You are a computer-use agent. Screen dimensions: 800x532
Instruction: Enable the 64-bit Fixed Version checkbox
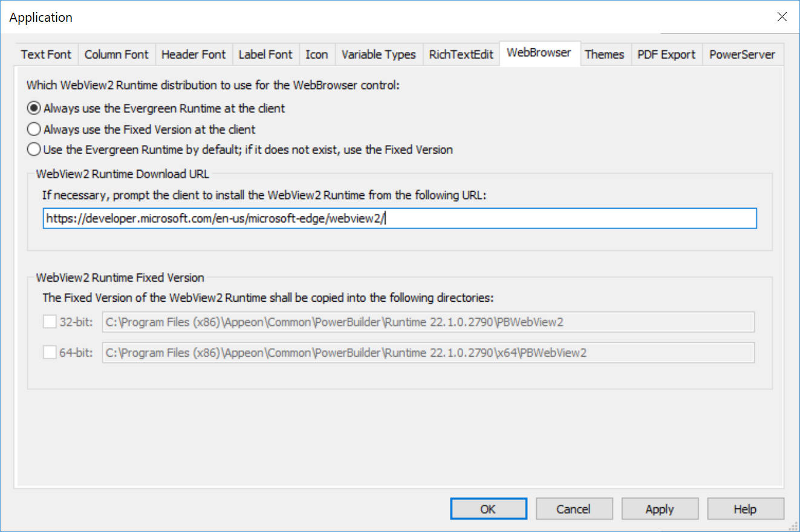(50, 352)
